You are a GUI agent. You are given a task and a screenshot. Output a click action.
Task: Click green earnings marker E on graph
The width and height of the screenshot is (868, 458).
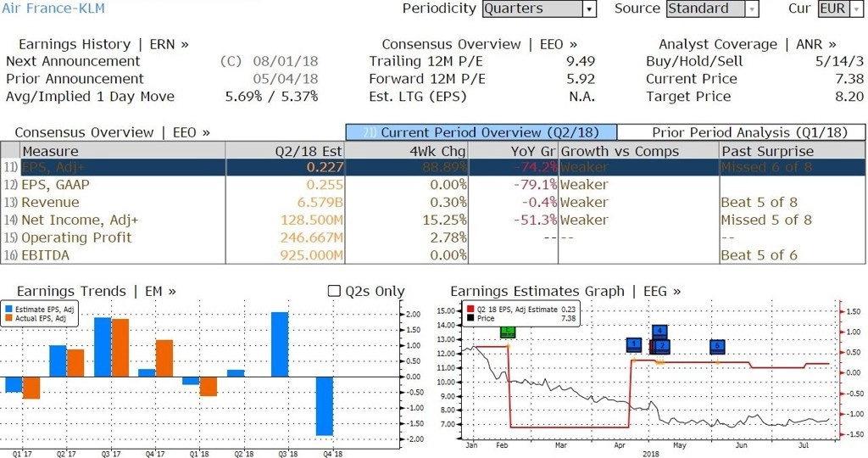click(508, 332)
